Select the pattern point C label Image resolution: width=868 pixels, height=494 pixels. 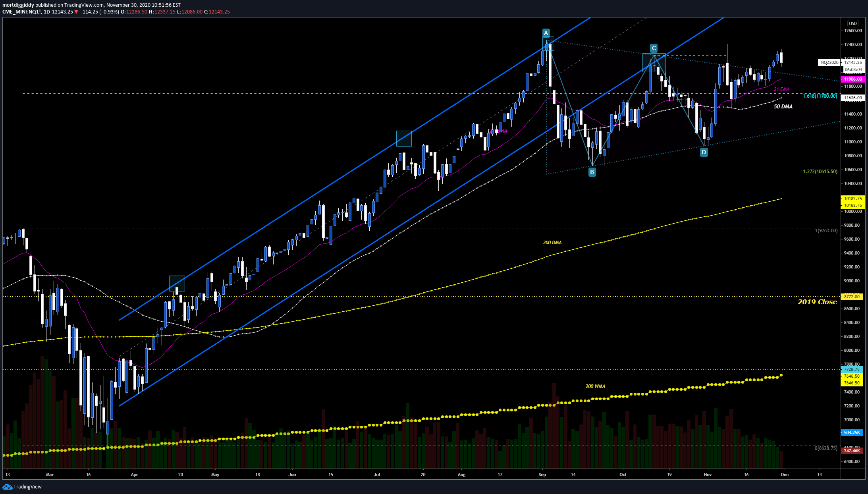point(654,48)
